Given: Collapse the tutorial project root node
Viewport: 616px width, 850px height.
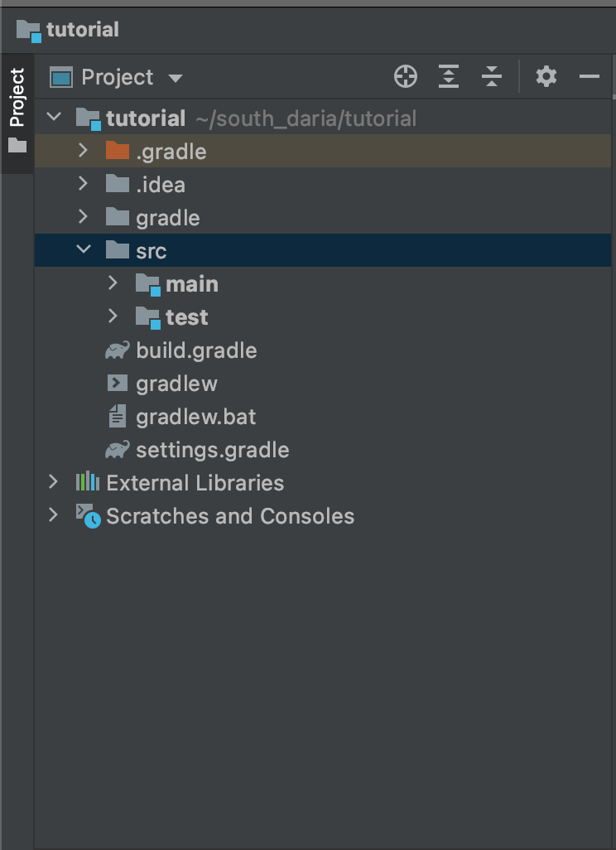Looking at the screenshot, I should pyautogui.click(x=54, y=118).
